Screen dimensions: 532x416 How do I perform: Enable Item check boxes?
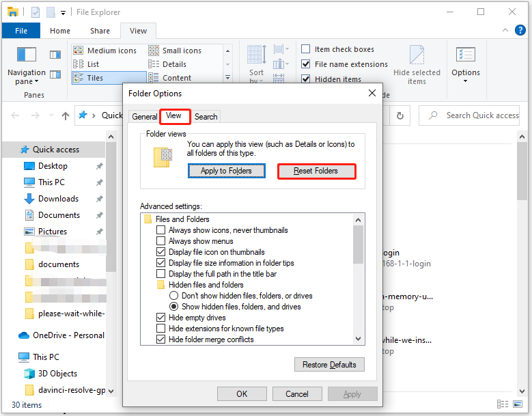[x=306, y=49]
